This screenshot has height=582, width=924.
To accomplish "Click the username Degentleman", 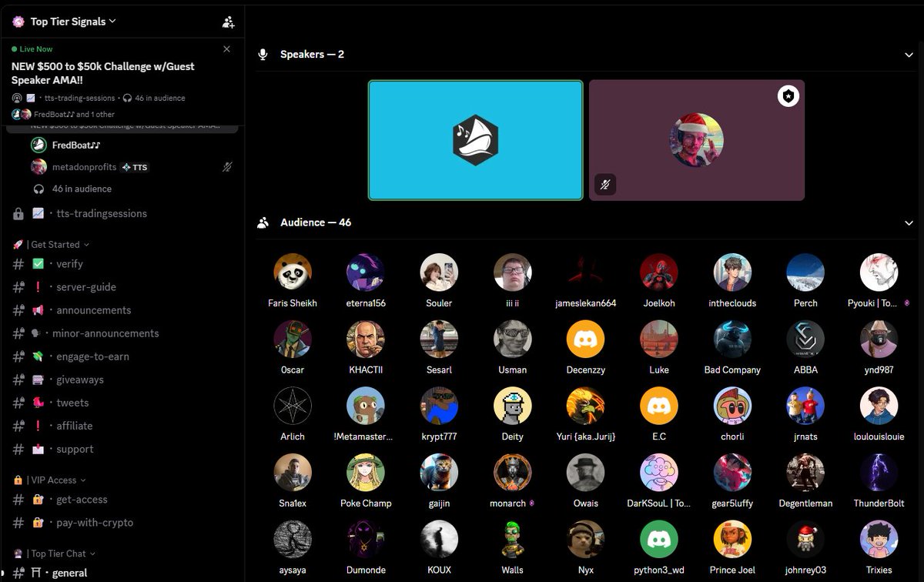I will pos(805,503).
